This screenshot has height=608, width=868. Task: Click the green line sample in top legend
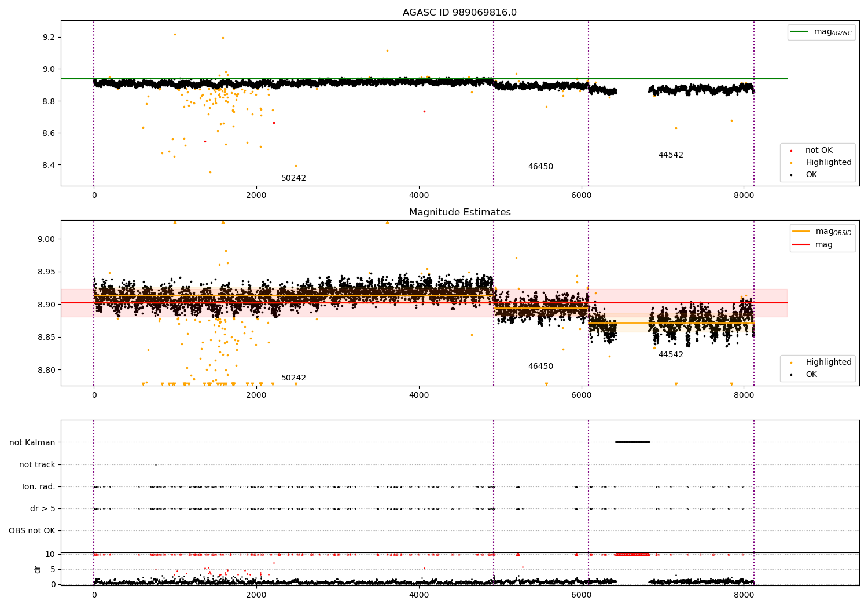(799, 31)
